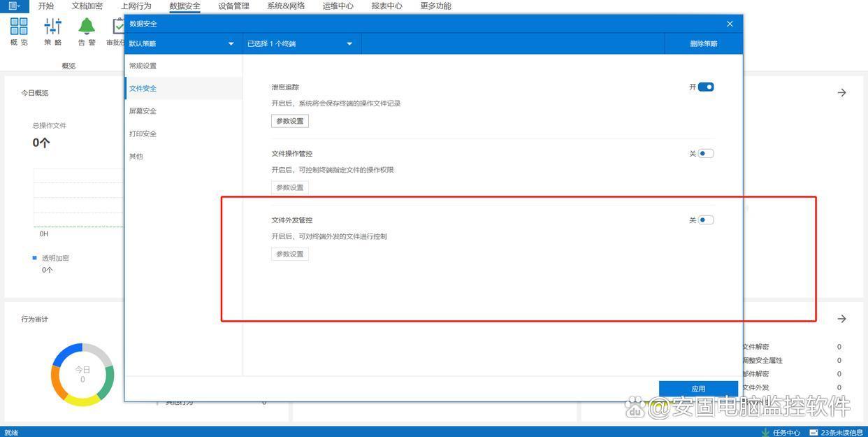Screen dimensions: 868x437
Task: Open unread messages envelope icon in status bar
Action: tap(813, 432)
